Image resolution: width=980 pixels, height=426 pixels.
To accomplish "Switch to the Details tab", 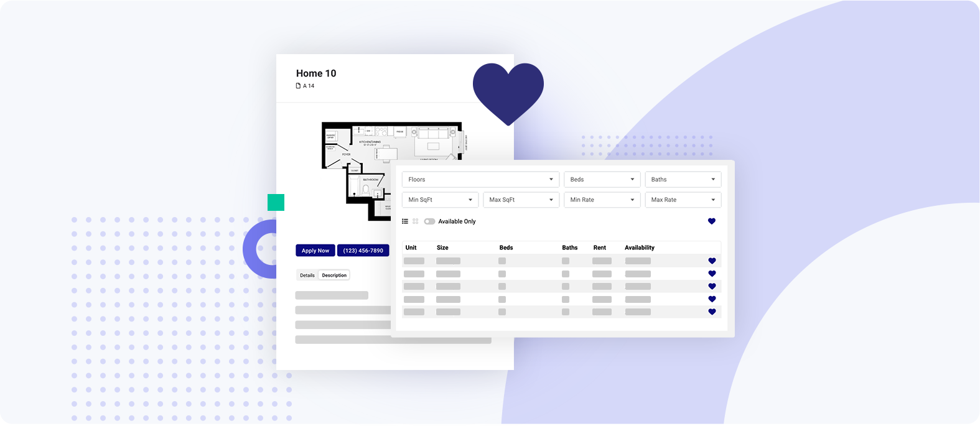I will pos(307,276).
